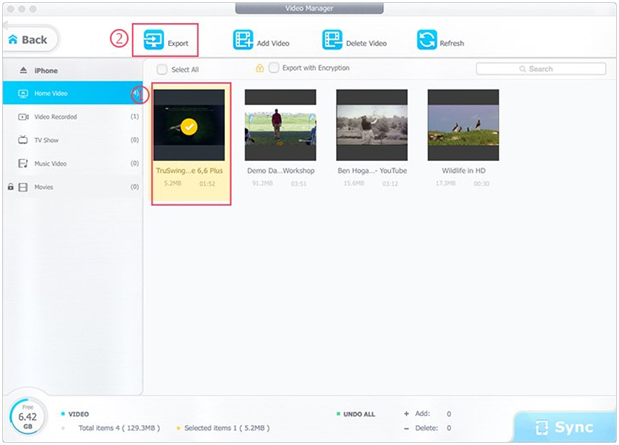
Task: Click the Ben Hoga...- YouTube title
Action: pos(372,171)
